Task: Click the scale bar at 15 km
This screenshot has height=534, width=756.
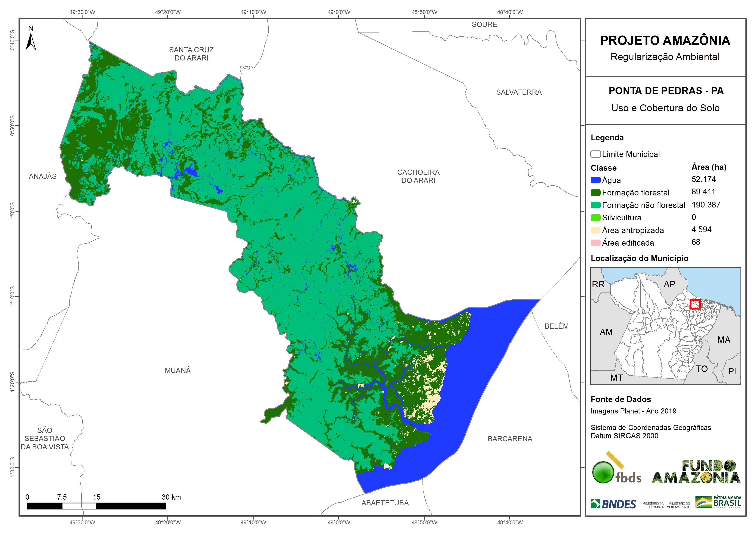Action: (97, 506)
